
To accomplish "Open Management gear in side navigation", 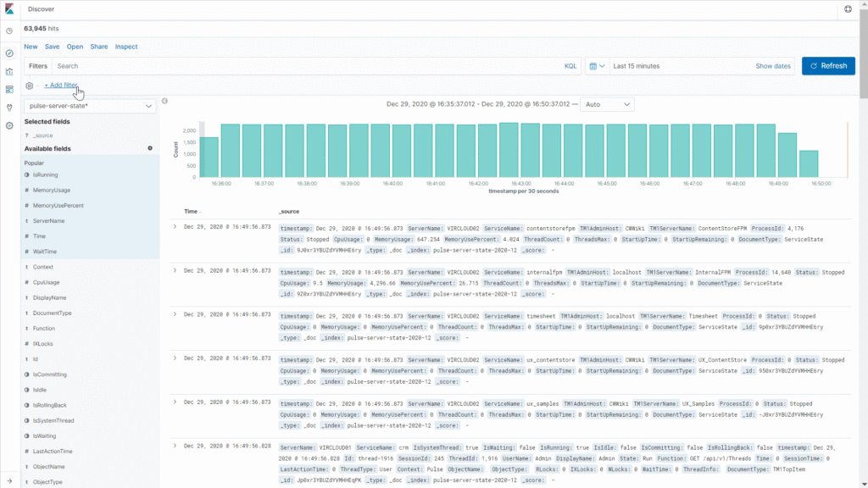I will (x=9, y=125).
